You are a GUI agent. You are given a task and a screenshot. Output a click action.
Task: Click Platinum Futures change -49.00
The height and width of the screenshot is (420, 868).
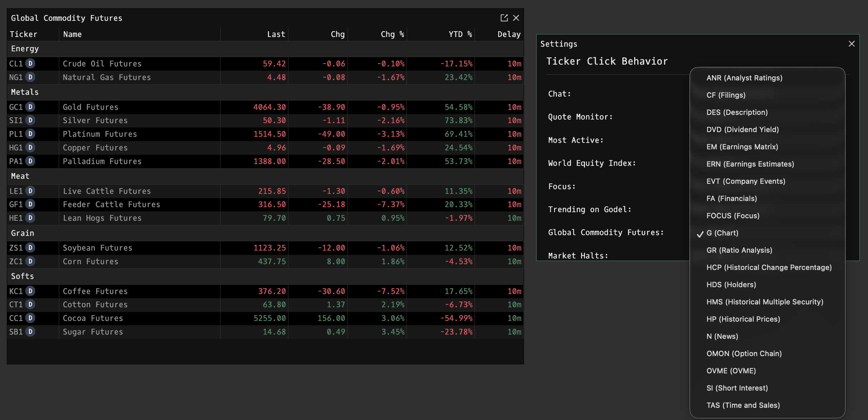331,134
